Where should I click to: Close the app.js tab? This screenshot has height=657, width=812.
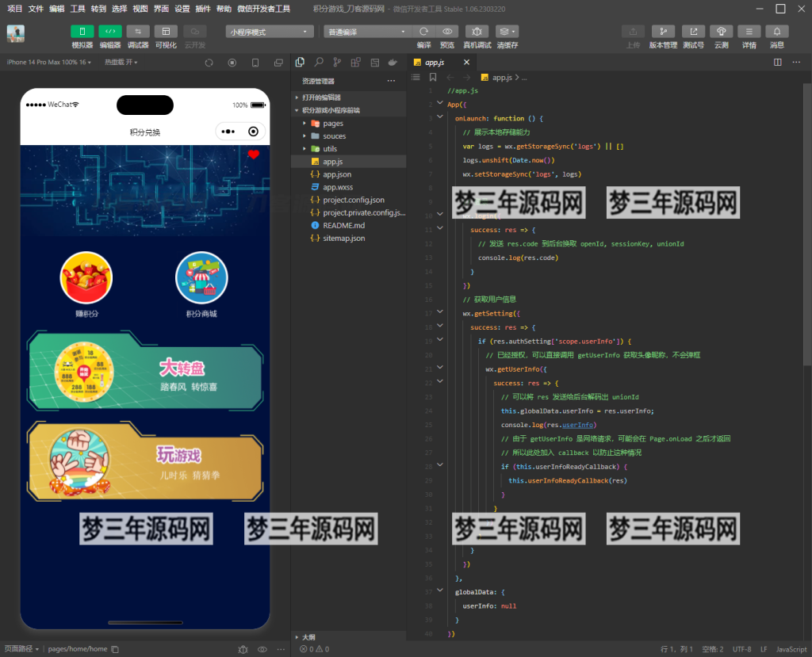466,62
